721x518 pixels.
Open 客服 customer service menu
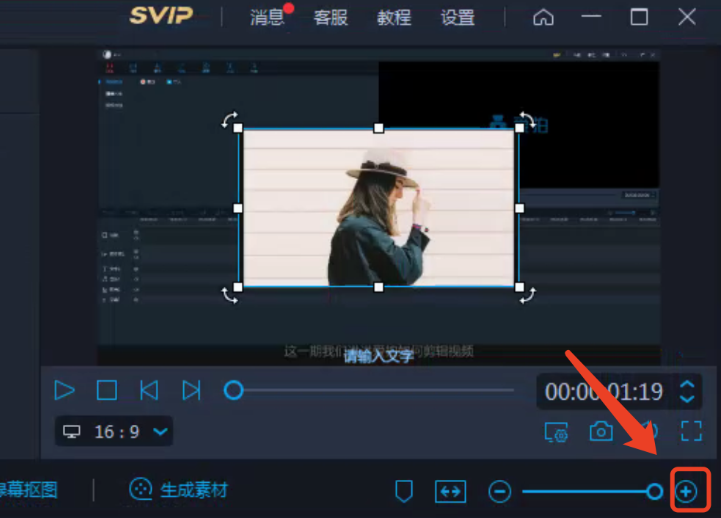[x=331, y=17]
